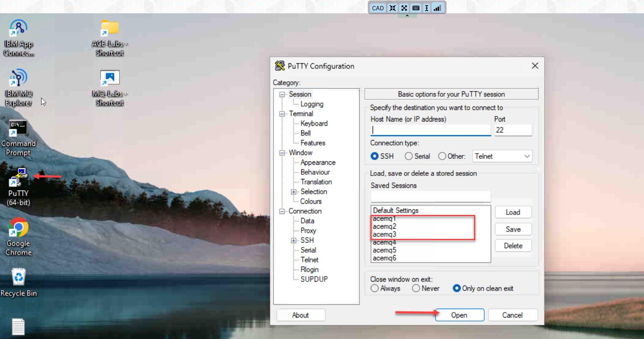644x339 pixels.
Task: Collapse the Window tree node
Action: click(282, 153)
